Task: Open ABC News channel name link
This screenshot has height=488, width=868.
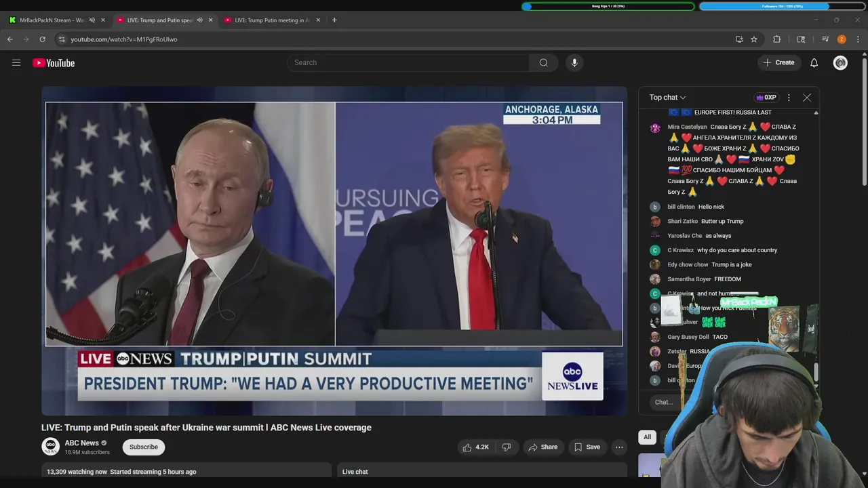Action: tap(81, 443)
